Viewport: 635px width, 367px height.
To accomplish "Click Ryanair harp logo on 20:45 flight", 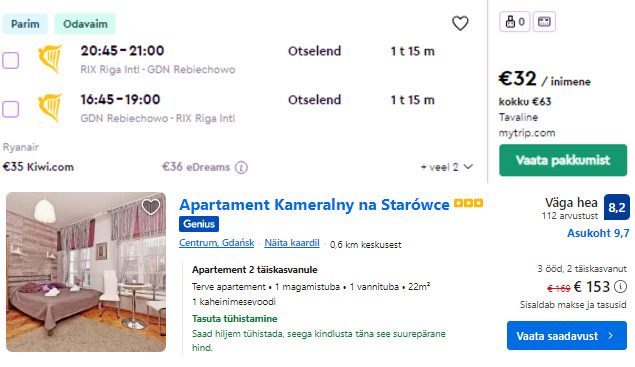I will pyautogui.click(x=50, y=59).
